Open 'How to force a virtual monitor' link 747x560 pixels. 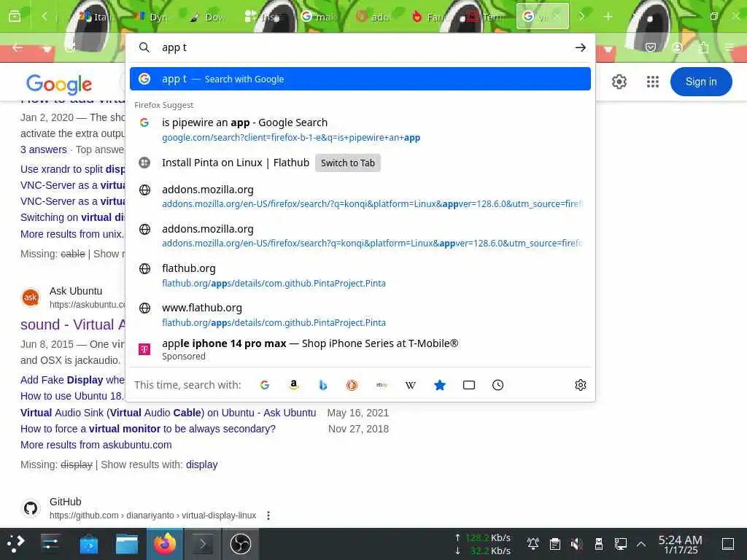[x=148, y=429]
